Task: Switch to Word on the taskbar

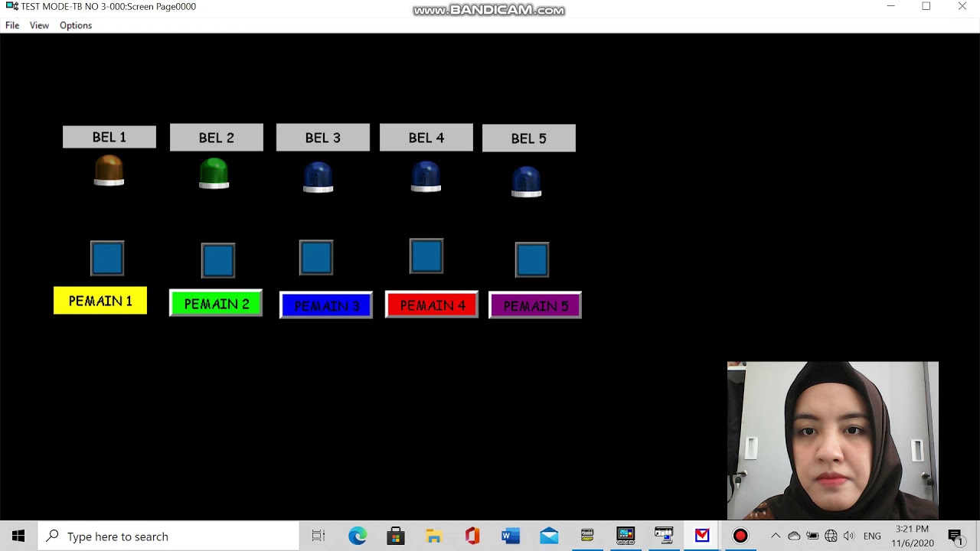Action: click(x=511, y=536)
